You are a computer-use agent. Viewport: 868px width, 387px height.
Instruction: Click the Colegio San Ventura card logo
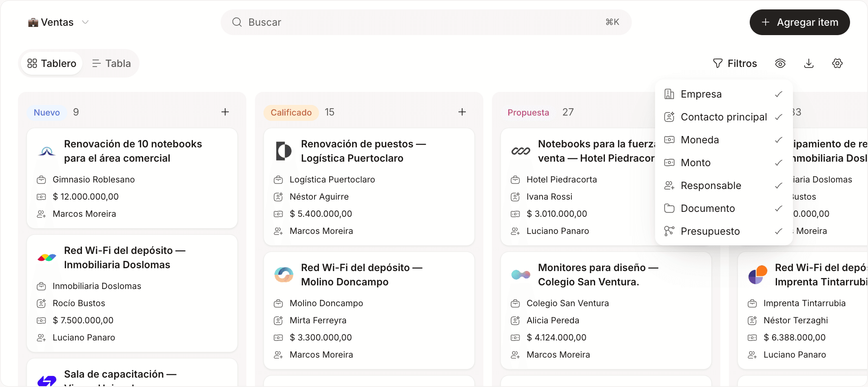coord(521,275)
